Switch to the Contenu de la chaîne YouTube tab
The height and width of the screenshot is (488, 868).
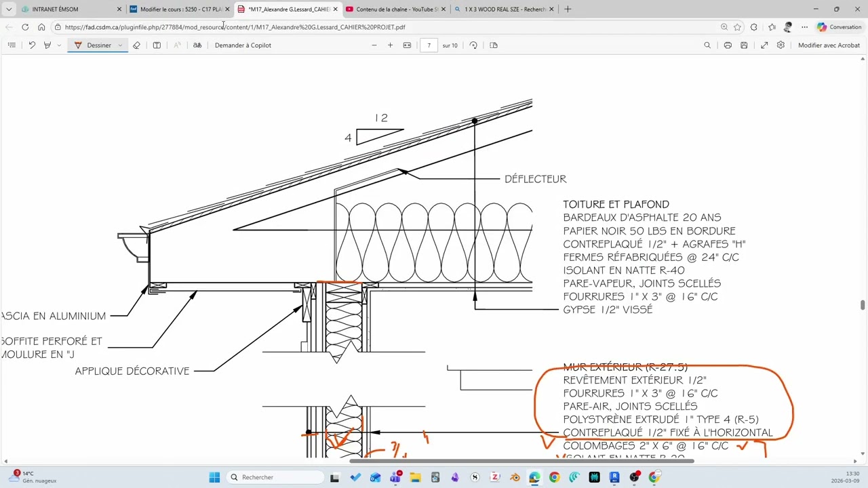(x=396, y=9)
